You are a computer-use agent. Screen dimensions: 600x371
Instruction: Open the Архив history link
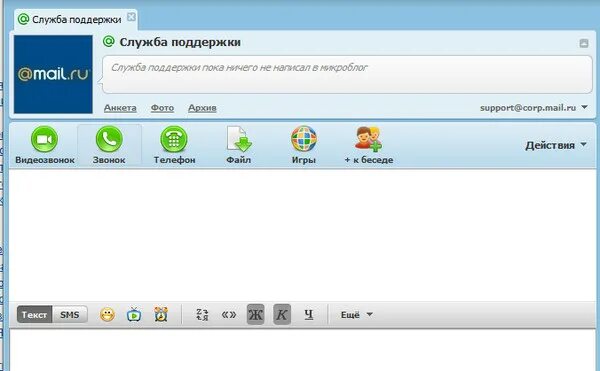click(202, 108)
